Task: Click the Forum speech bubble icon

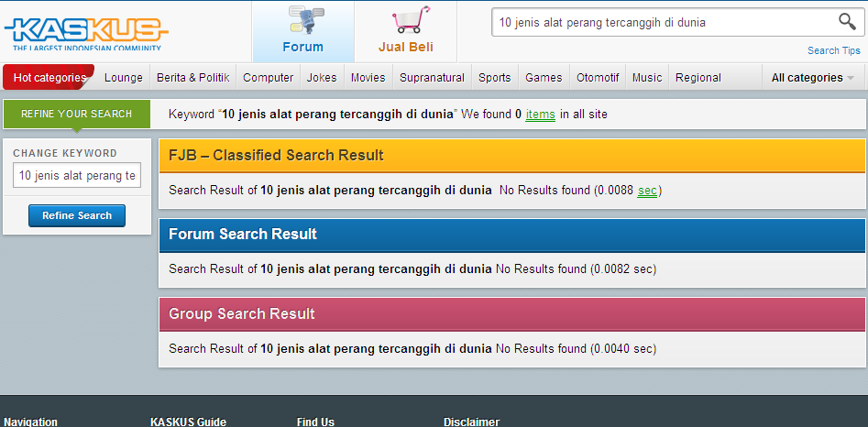Action: (305, 19)
